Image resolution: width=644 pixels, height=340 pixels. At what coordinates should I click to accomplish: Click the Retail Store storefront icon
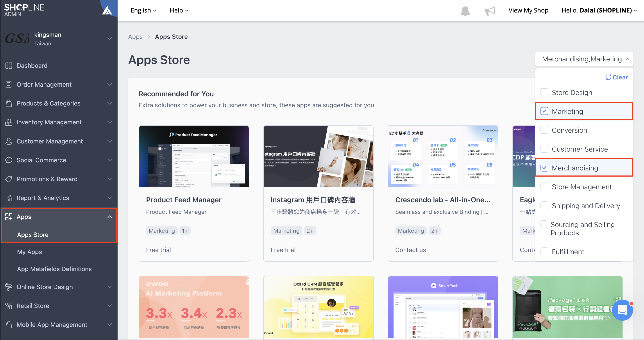pyautogui.click(x=9, y=306)
